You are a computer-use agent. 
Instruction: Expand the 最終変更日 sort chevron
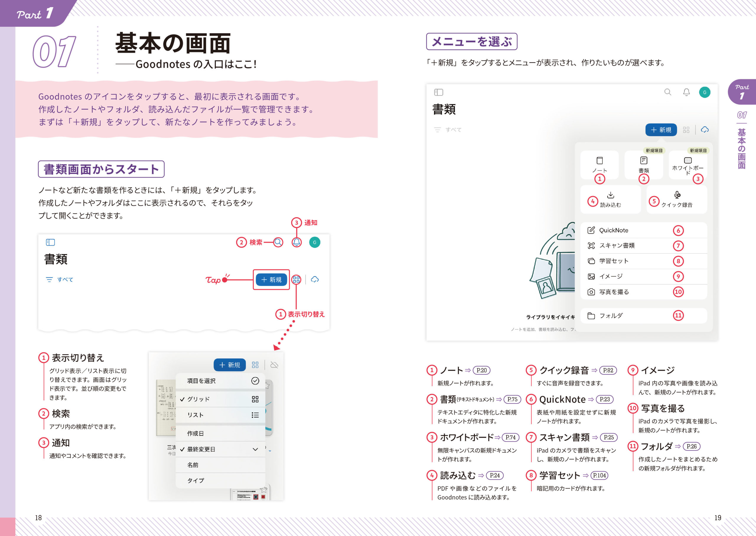click(255, 449)
